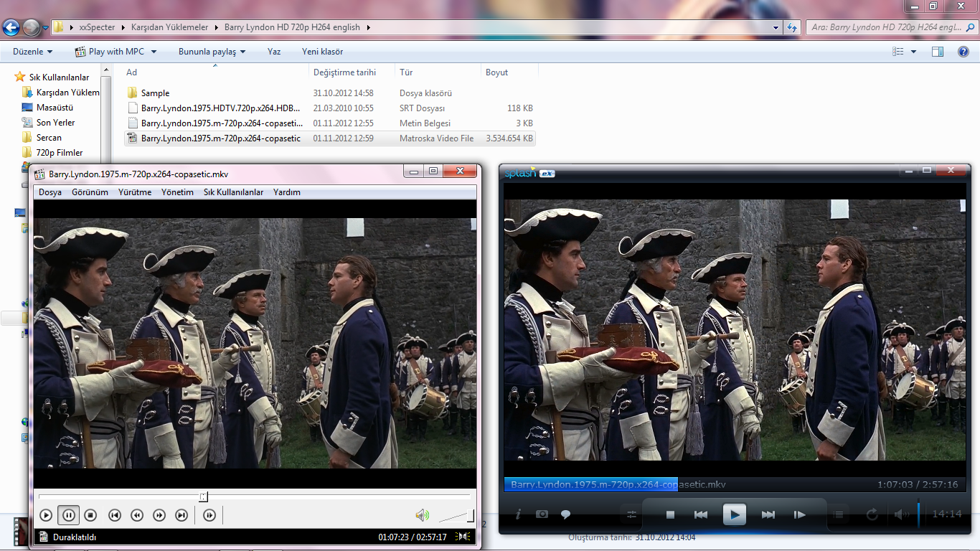
Task: Click the Splash seek progress bar
Action: click(x=735, y=485)
